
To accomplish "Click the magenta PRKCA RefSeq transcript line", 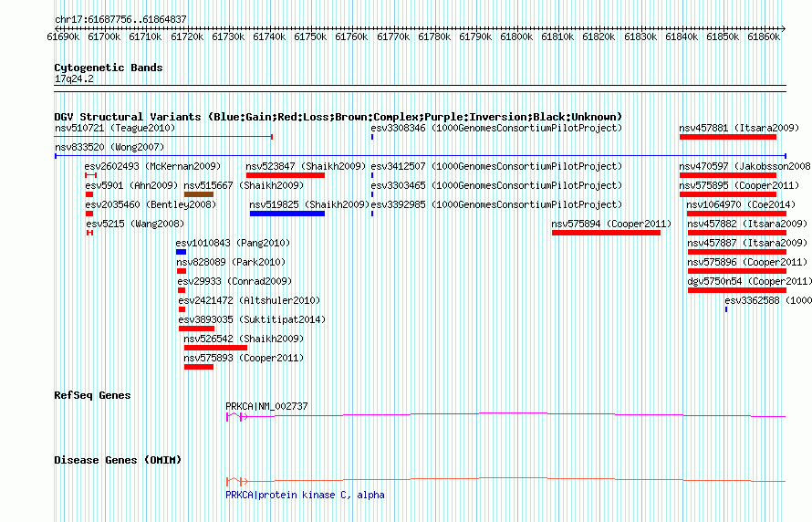I will (x=506, y=415).
